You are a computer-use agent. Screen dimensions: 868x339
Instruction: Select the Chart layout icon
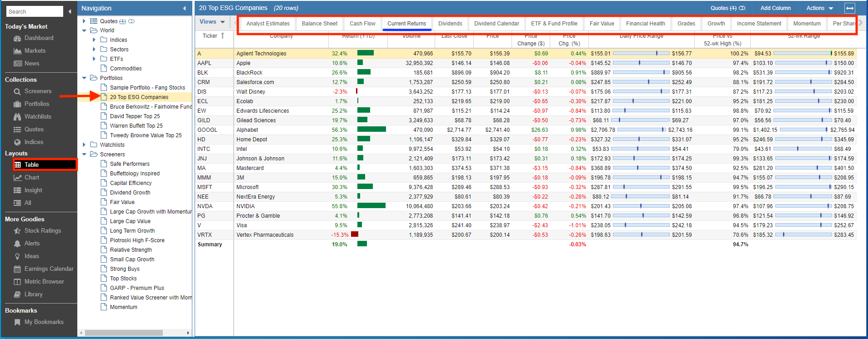coord(17,178)
